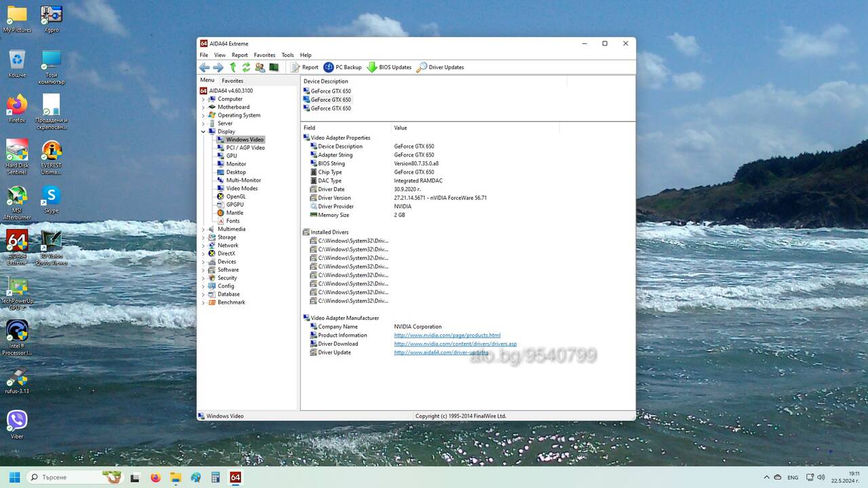
Task: Open the Report menu
Action: (239, 55)
